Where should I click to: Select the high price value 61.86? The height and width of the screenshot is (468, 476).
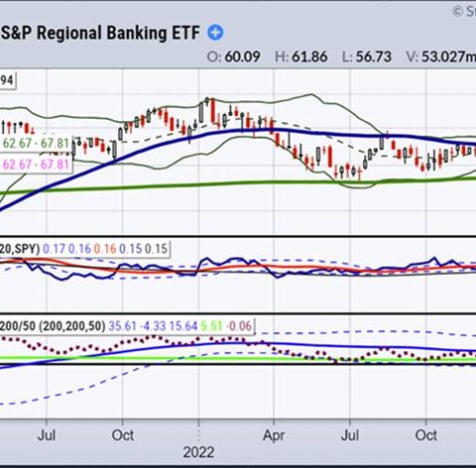pos(309,57)
